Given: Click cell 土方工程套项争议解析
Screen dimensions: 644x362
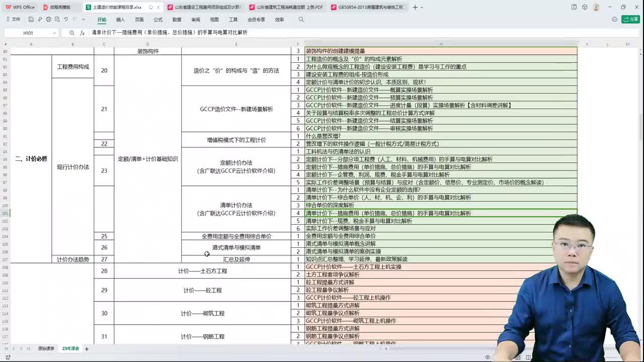Looking at the screenshot, I should click(x=441, y=275).
